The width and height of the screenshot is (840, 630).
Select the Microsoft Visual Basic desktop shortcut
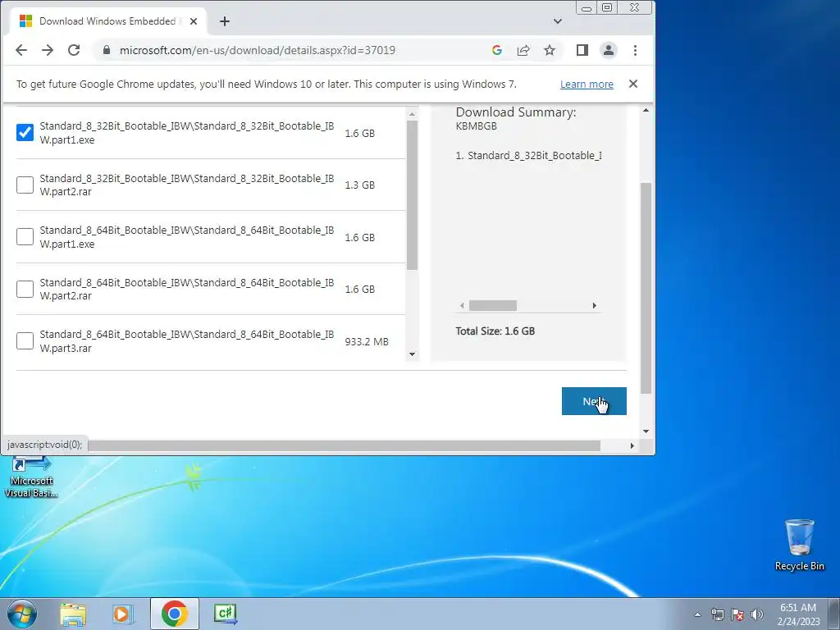coord(31,477)
